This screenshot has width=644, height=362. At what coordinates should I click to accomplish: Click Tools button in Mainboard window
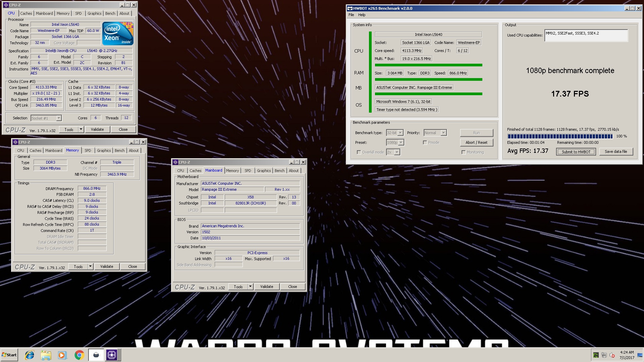point(238,287)
